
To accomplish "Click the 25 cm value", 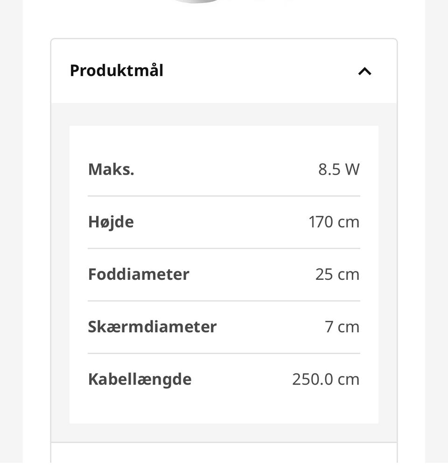I will 337,274.
